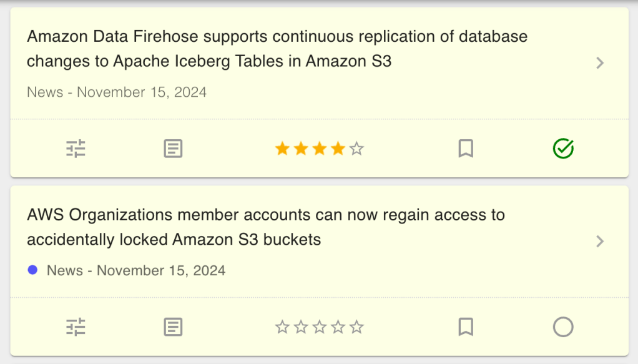Unmark Firehose article as read (green check)
Screen dimensions: 638x364
point(563,149)
